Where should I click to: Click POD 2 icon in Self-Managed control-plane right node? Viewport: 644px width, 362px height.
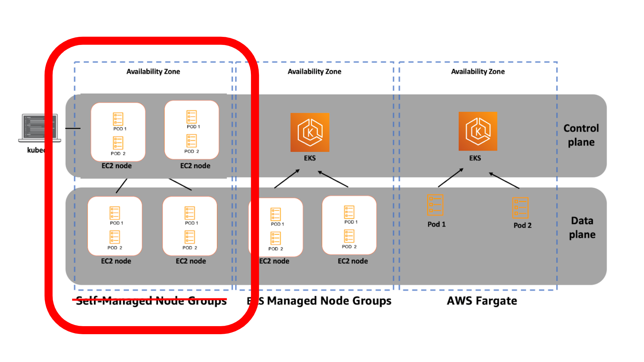click(x=192, y=141)
